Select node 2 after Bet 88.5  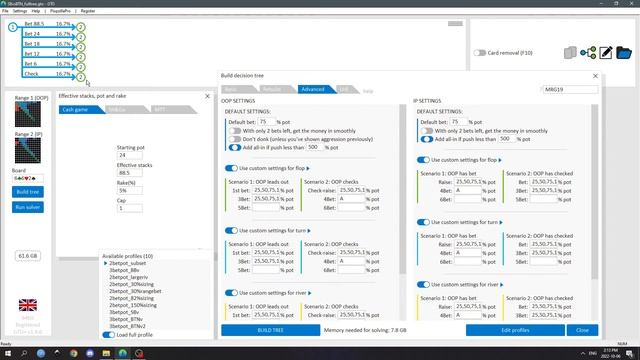pos(81,27)
